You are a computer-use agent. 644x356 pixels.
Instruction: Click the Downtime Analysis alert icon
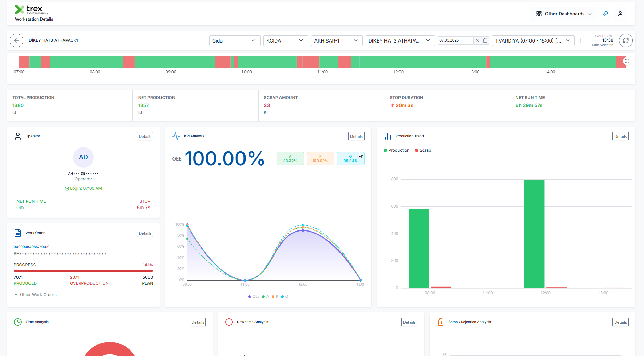(x=229, y=322)
